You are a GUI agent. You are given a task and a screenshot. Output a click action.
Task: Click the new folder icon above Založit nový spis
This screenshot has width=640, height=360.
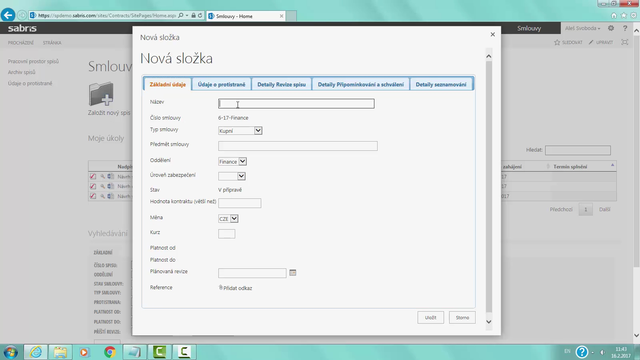(x=101, y=94)
